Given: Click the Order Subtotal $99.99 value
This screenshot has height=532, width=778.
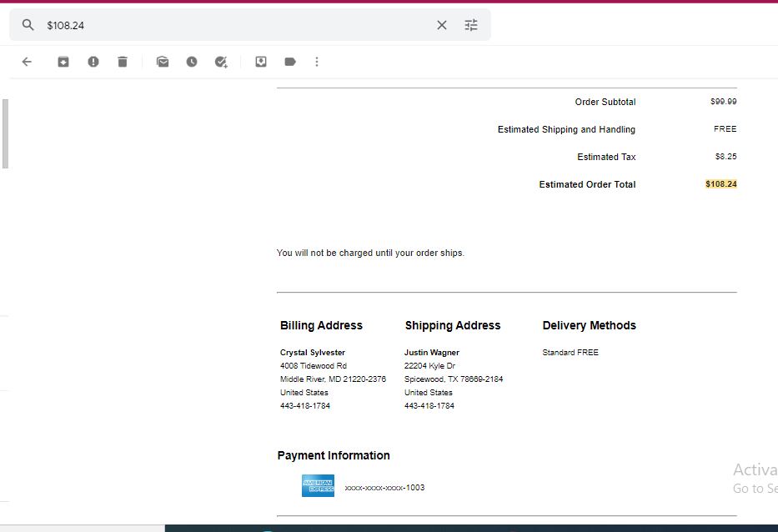Looking at the screenshot, I should (x=724, y=101).
